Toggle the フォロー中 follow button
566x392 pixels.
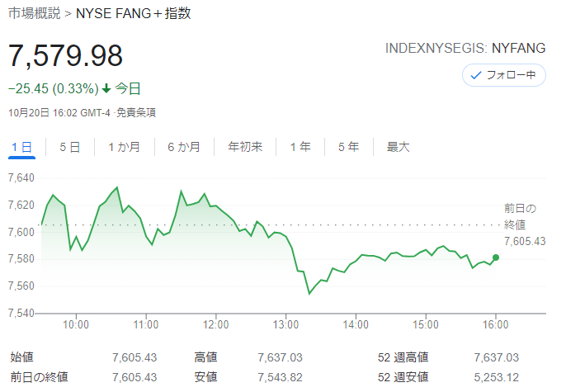click(504, 75)
